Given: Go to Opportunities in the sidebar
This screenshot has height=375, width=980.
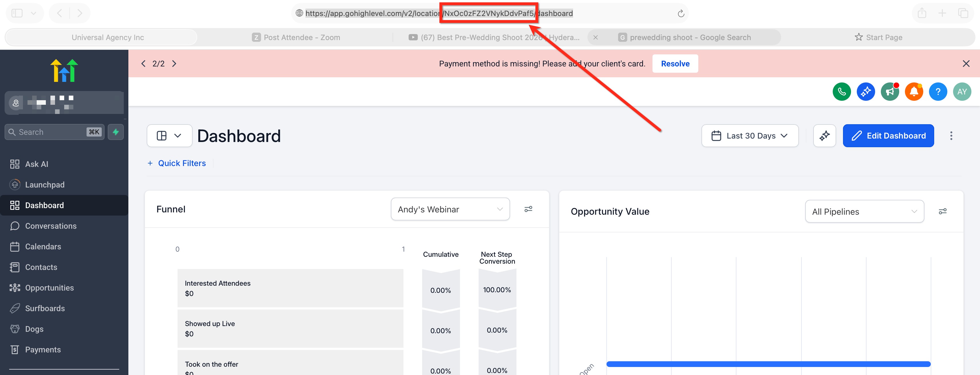Looking at the screenshot, I should [x=50, y=288].
